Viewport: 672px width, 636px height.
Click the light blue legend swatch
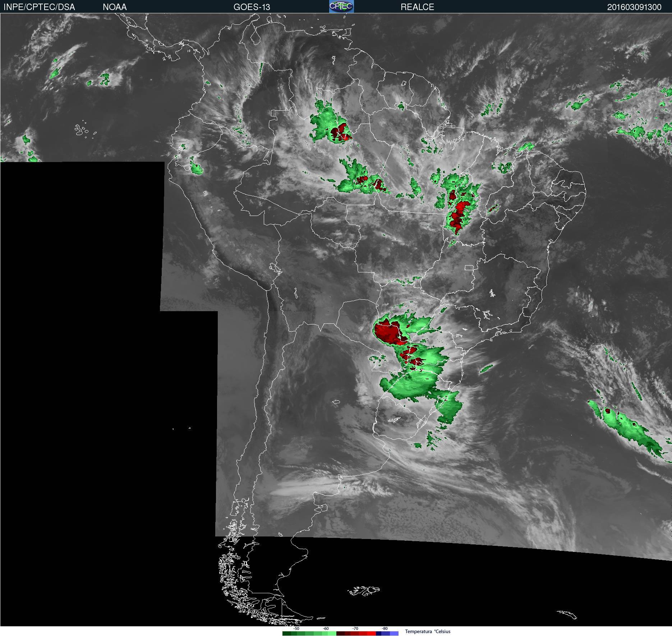tap(394, 633)
